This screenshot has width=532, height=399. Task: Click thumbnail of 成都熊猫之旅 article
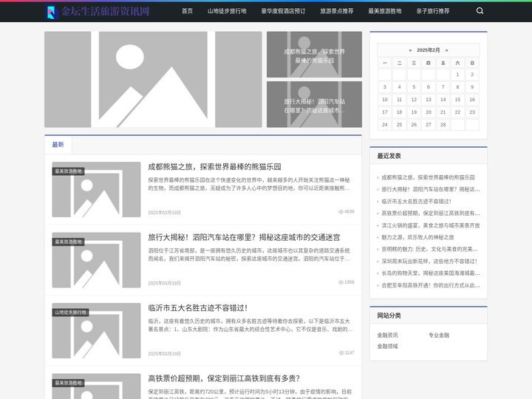click(96, 189)
